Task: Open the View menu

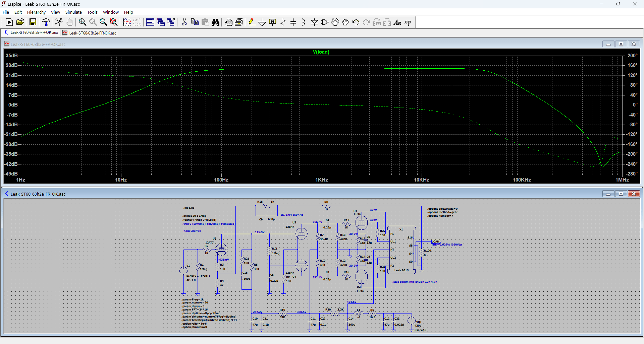Action: [55, 12]
